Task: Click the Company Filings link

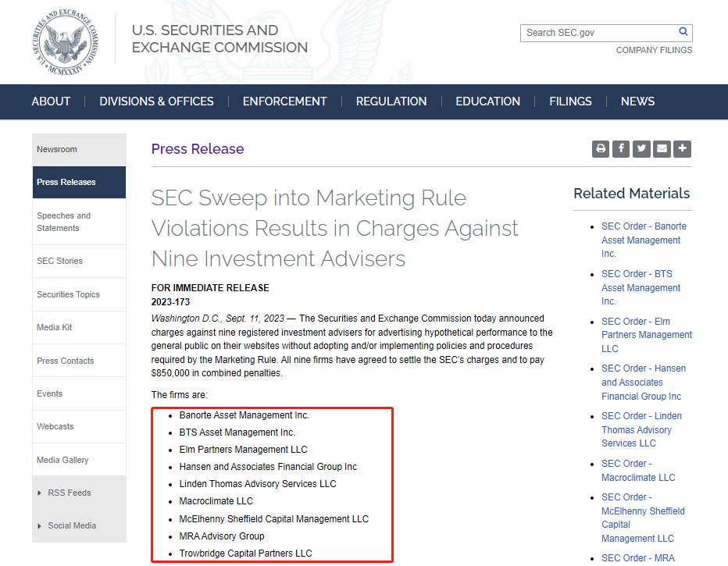Action: (x=654, y=50)
